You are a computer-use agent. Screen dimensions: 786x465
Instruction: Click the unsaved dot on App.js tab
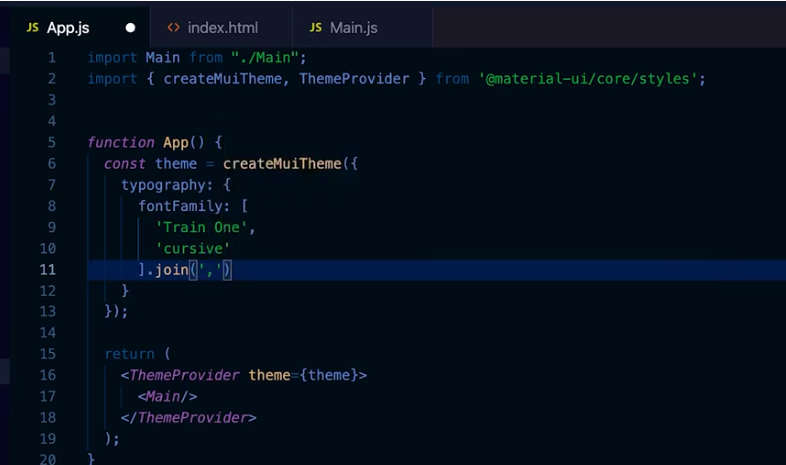[x=130, y=28]
